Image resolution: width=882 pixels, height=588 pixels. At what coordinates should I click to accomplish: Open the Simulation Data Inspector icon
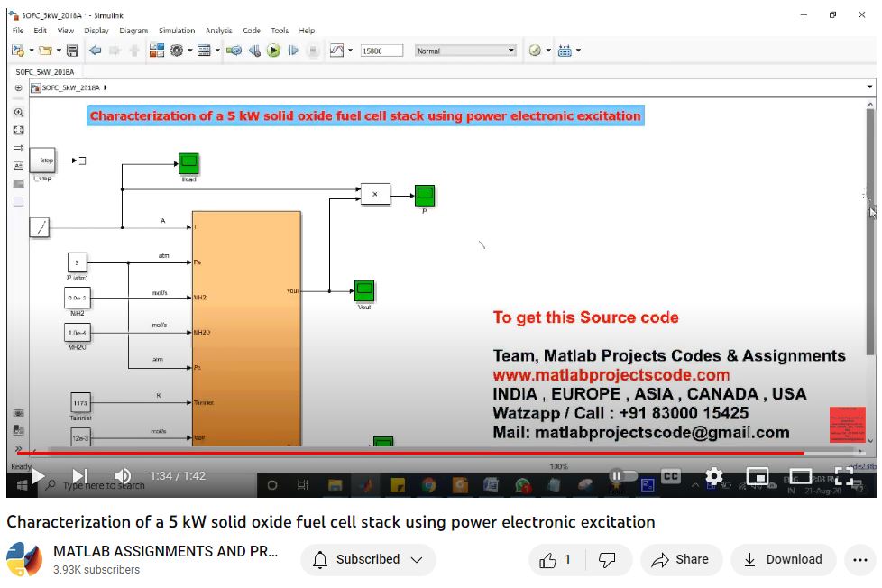point(336,51)
